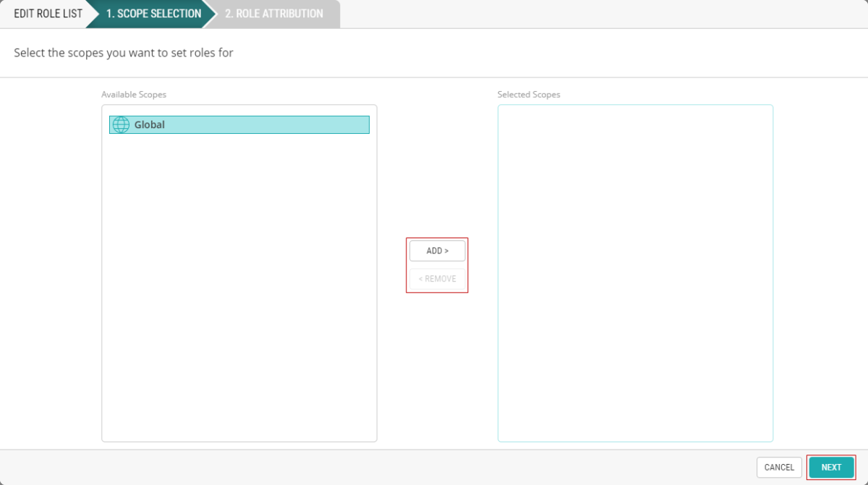
Task: Click the arrow tip after Scope Selection
Action: (210, 14)
